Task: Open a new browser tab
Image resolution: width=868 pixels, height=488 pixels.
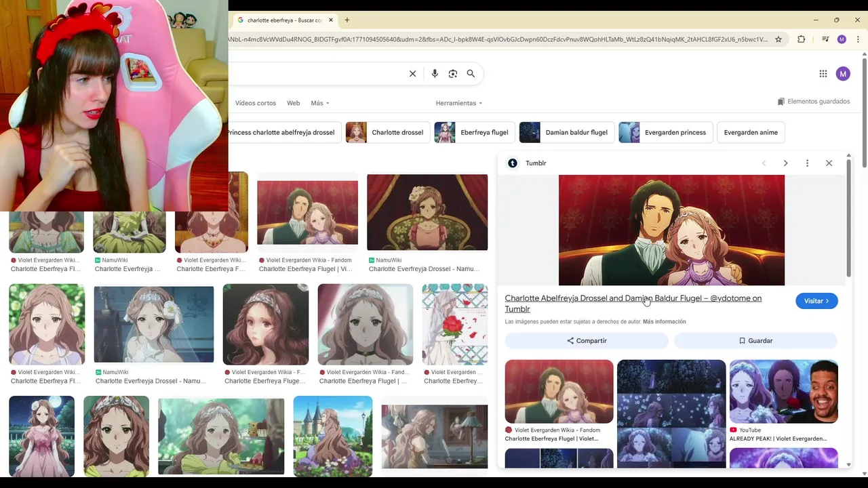Action: click(347, 20)
